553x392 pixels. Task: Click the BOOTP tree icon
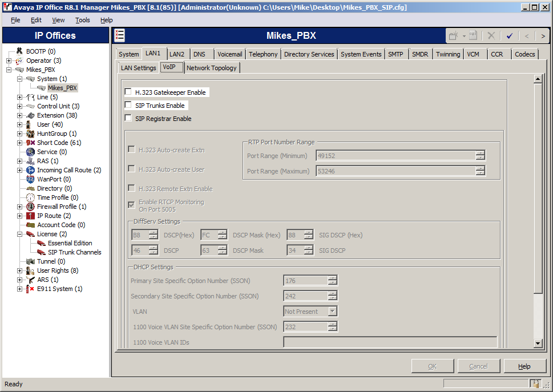click(20, 51)
